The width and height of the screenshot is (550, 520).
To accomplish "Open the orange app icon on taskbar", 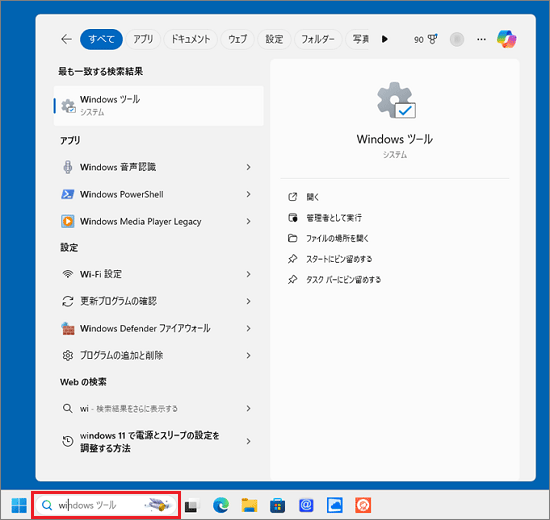I will [x=363, y=505].
